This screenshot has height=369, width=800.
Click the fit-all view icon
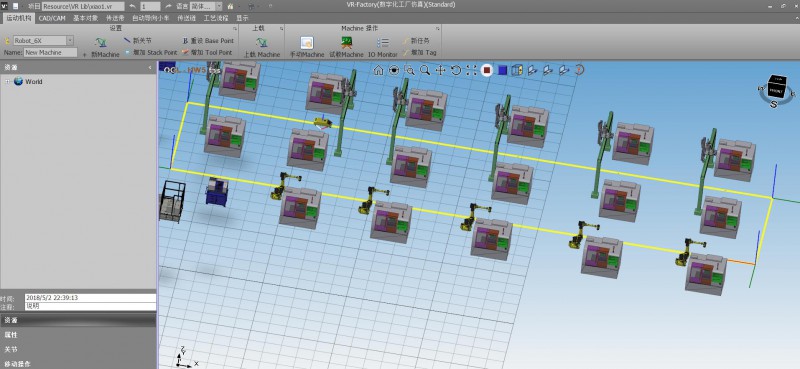coord(471,70)
